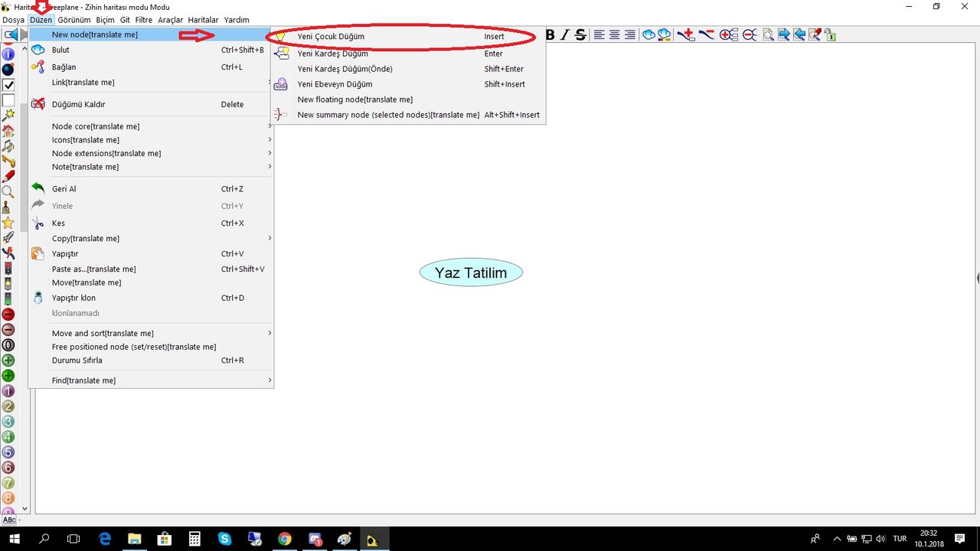This screenshot has height=551, width=980.
Task: Click the cloud icon in toolbar
Action: 648,34
